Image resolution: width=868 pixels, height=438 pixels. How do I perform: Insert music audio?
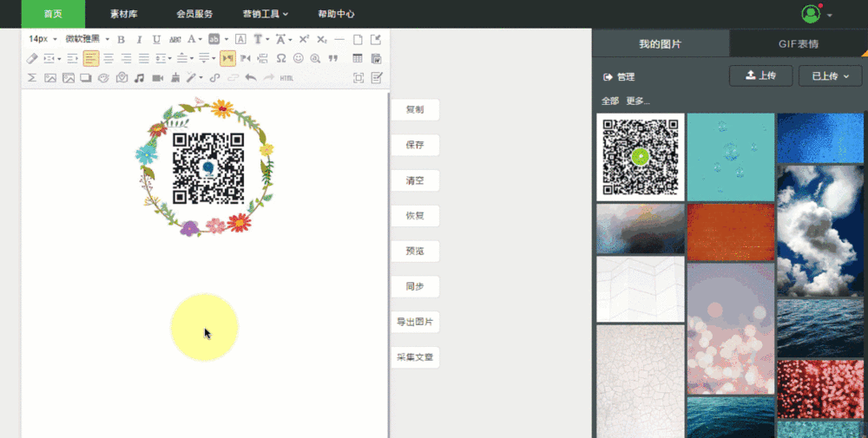[x=139, y=78]
